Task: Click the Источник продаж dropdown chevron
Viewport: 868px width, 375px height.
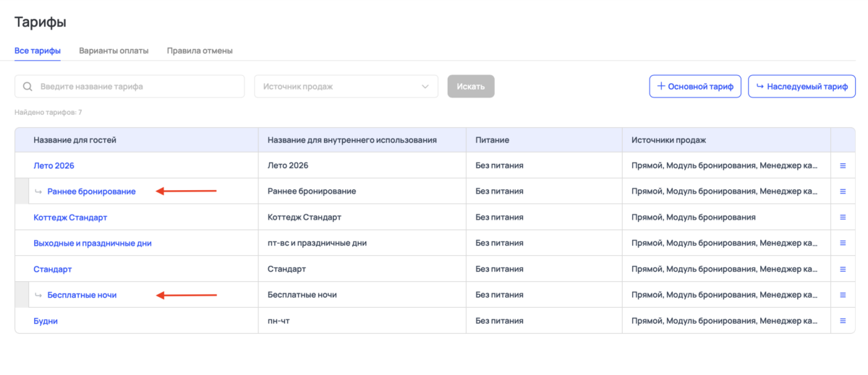Action: pos(425,87)
